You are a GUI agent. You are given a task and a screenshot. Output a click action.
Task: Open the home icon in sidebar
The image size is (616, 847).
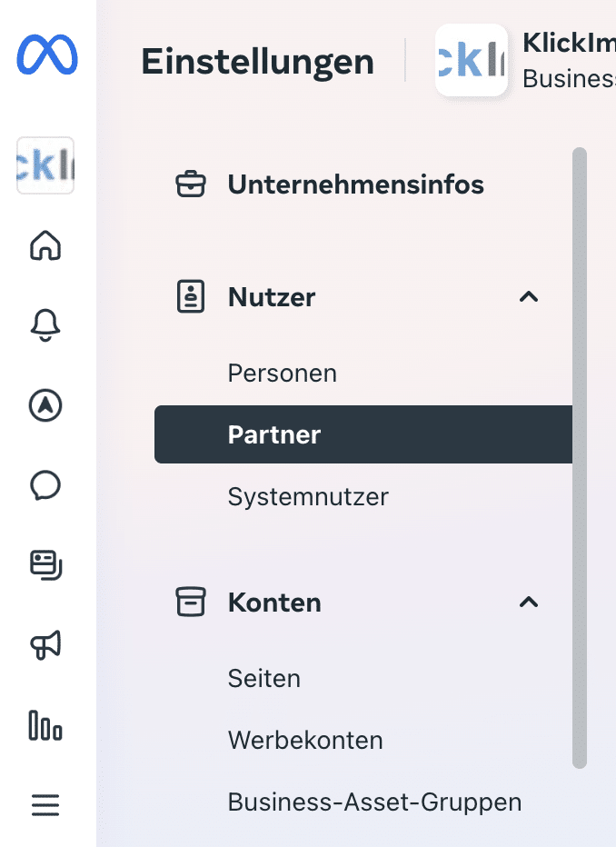(45, 245)
